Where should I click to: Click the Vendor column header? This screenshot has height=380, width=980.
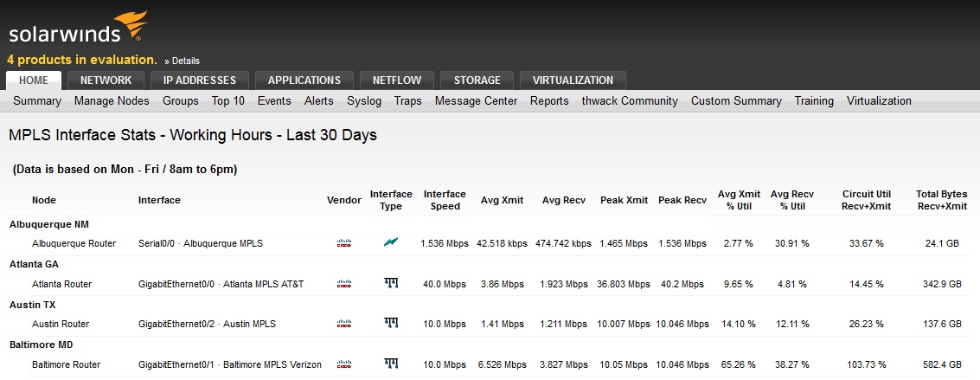click(x=343, y=200)
